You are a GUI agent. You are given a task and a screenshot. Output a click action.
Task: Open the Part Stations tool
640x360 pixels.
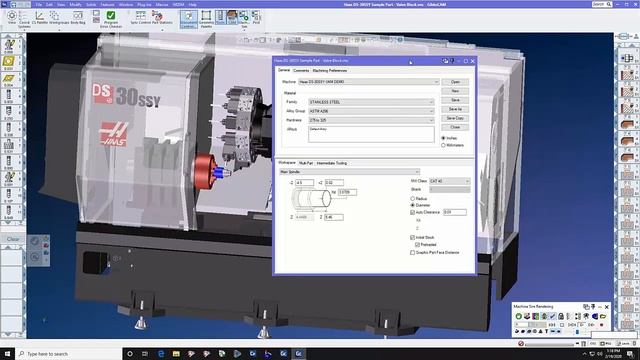(162, 18)
